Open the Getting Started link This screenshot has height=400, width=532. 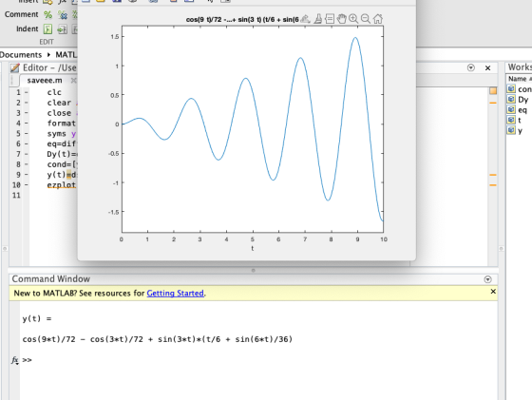pyautogui.click(x=175, y=294)
